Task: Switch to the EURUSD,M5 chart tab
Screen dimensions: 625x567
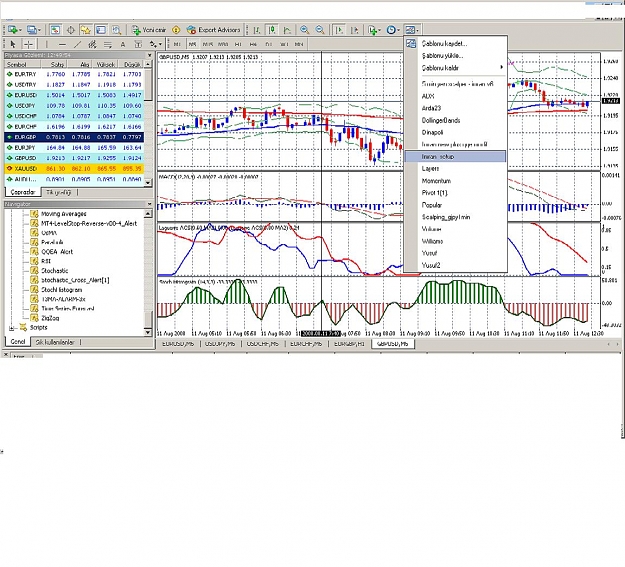Action: tap(178, 344)
